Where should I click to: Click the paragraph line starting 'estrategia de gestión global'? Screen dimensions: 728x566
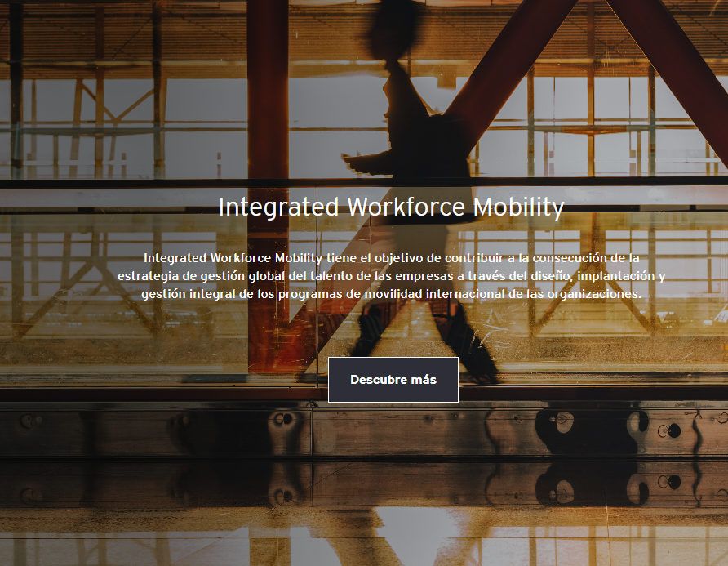coord(391,276)
